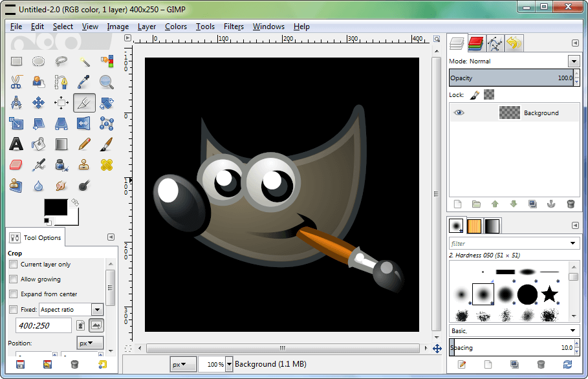Screen dimensions: 588x379
Task: Open the Basic brush tag dropdown
Action: 572,330
